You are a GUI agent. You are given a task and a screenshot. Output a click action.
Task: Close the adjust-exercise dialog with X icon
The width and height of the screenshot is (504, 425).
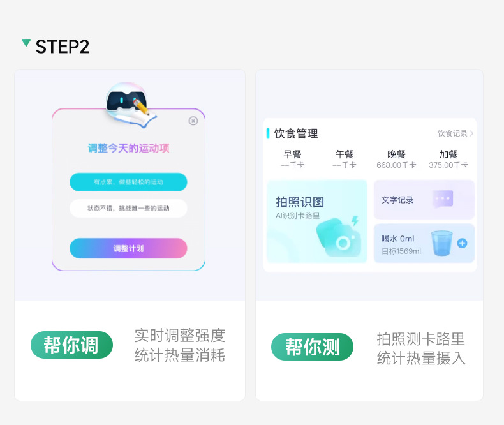coord(193,121)
